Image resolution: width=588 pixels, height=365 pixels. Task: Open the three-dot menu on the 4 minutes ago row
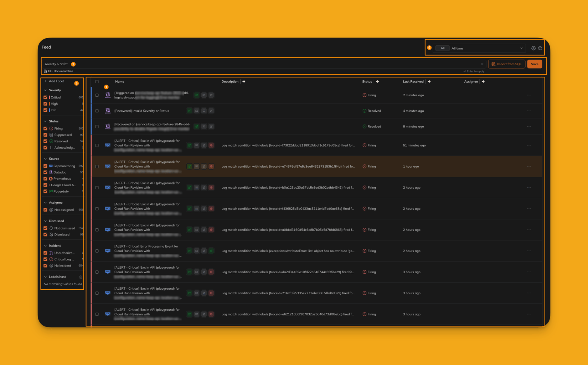click(529, 111)
